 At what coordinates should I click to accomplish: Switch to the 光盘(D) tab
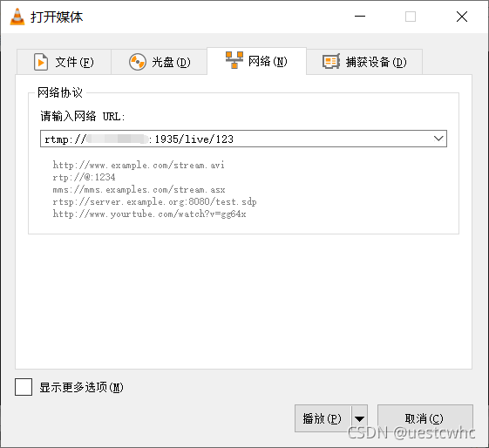[159, 62]
